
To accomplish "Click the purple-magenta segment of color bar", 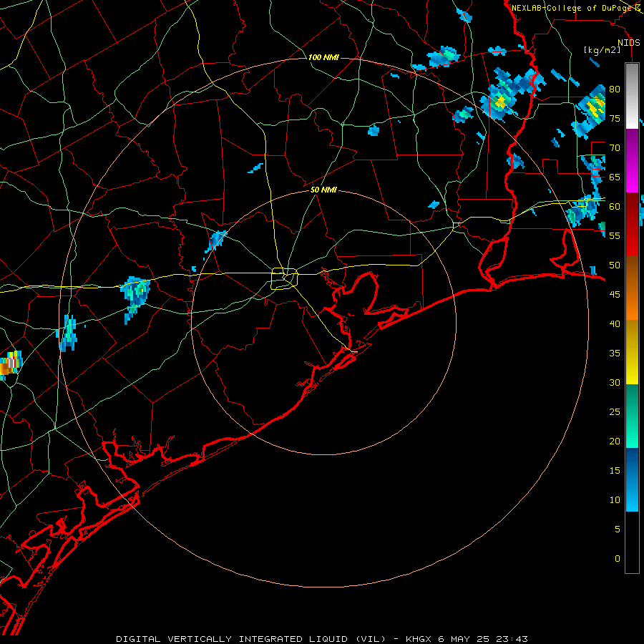I will pyautogui.click(x=632, y=161).
